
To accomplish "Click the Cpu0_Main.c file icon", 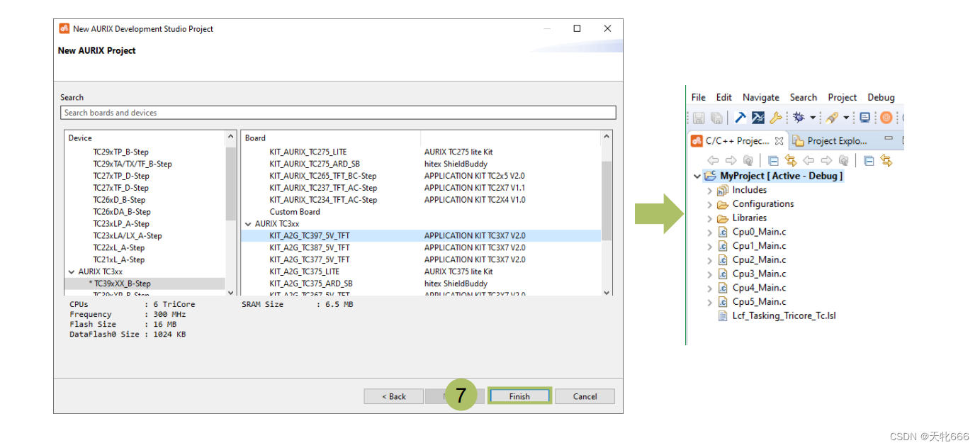I will (723, 232).
